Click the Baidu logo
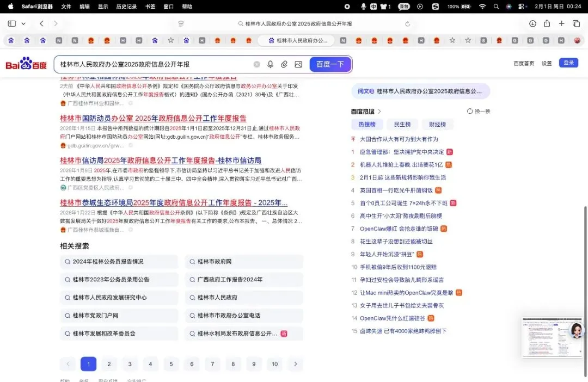The width and height of the screenshot is (588, 382). 26,64
